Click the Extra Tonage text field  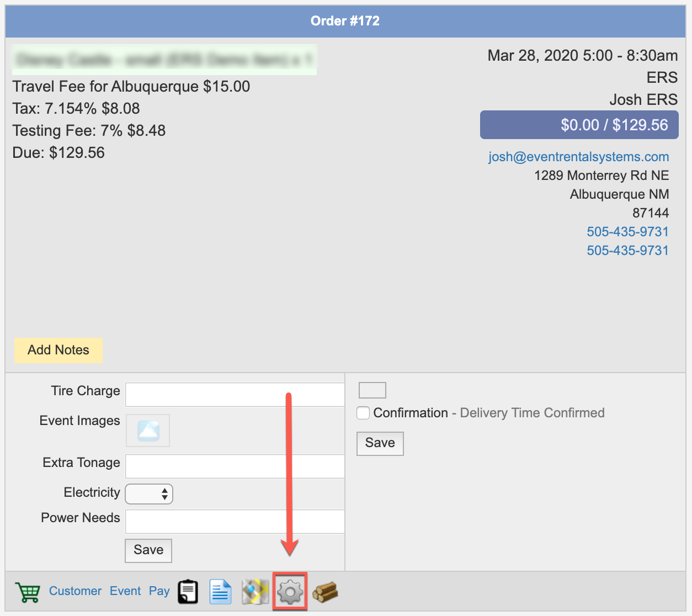235,466
